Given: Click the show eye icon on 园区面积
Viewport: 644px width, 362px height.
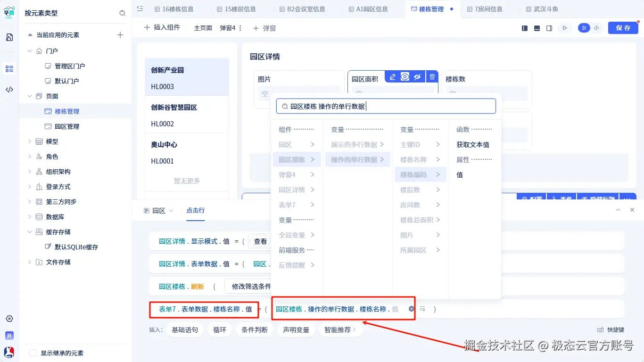Looking at the screenshot, I should 405,77.
